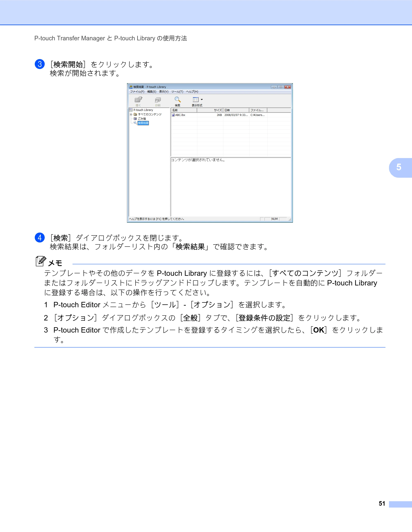Click the 開く (Open) toolbar icon

click(138, 100)
